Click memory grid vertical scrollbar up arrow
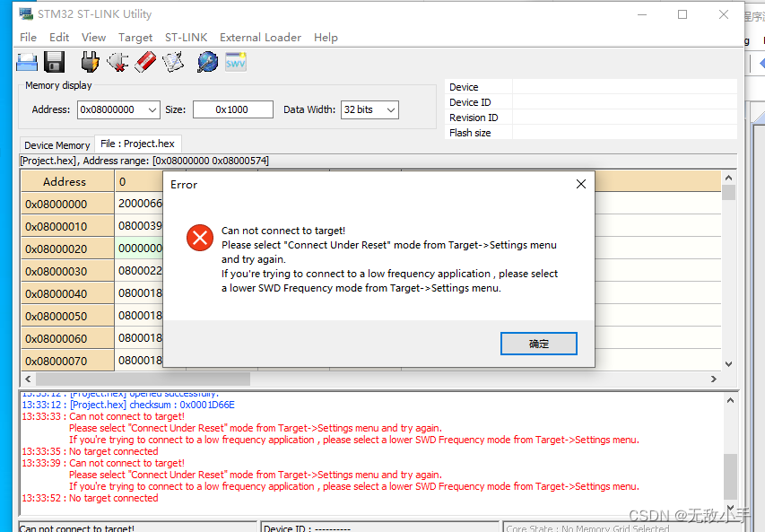 click(x=728, y=178)
